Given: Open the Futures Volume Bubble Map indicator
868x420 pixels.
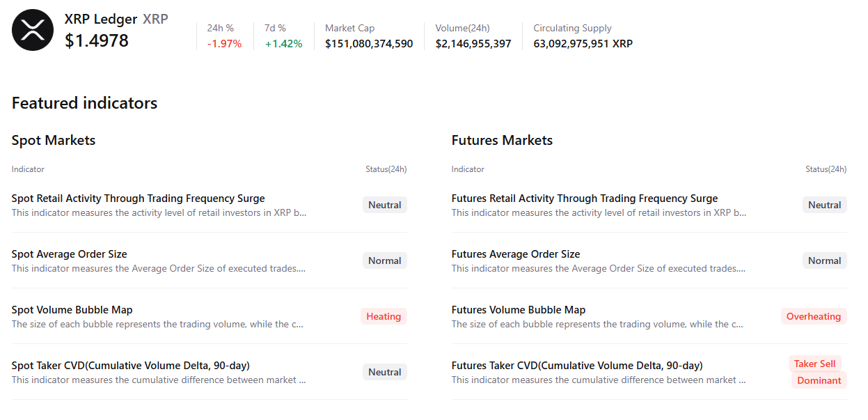Looking at the screenshot, I should click(519, 310).
